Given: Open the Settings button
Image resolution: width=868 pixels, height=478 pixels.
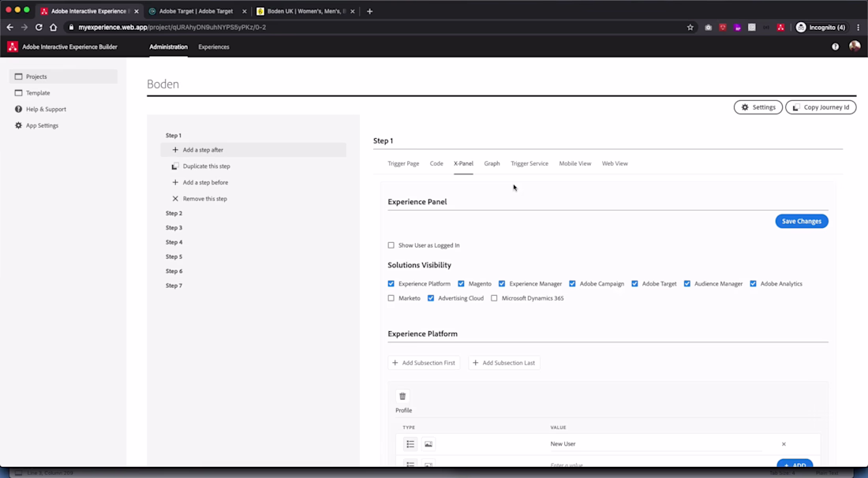Looking at the screenshot, I should tap(758, 107).
